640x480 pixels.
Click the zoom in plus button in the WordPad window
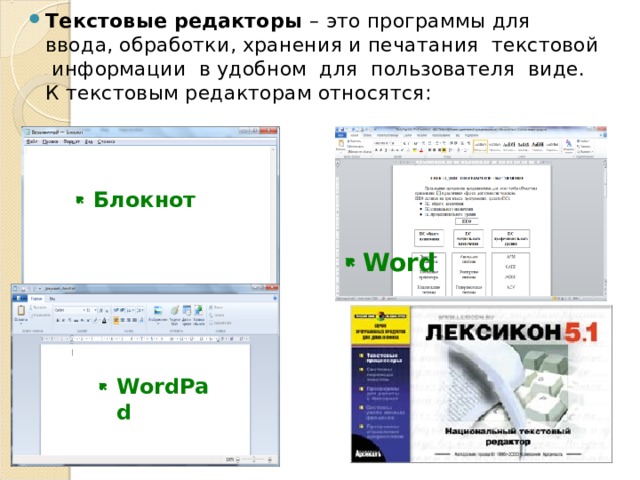tap(269, 460)
